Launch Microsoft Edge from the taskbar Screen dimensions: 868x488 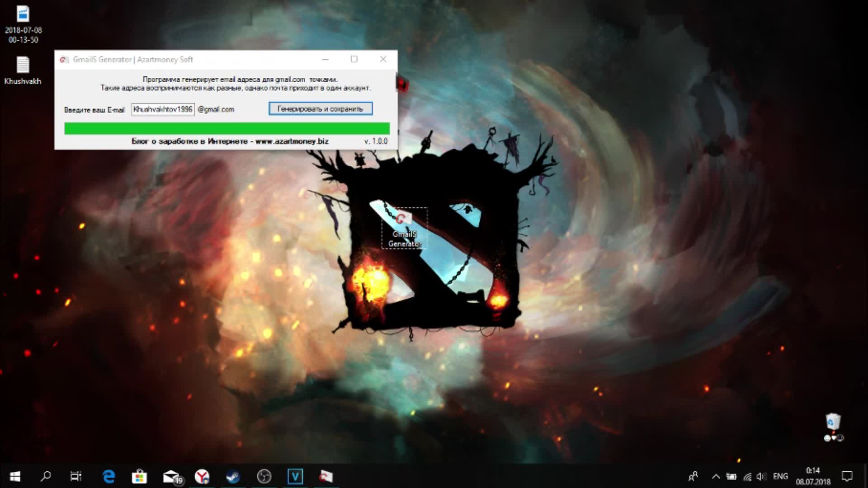pos(108,476)
